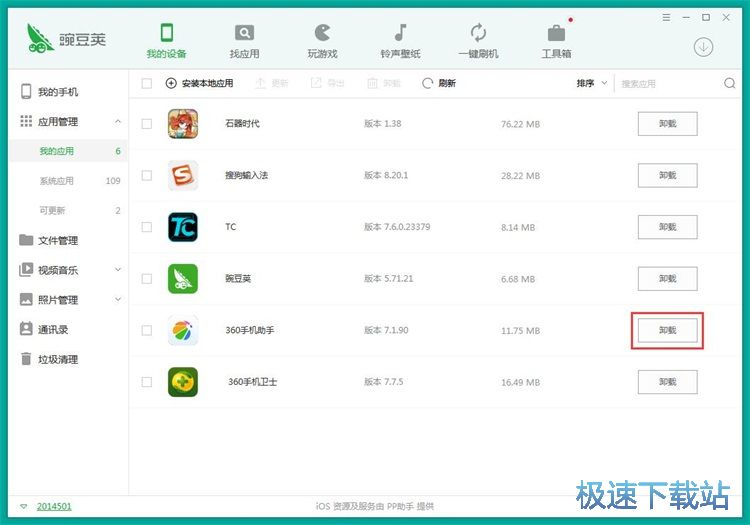Image resolution: width=750 pixels, height=525 pixels.
Task: Click the 2014501 device link
Action: pos(54,506)
